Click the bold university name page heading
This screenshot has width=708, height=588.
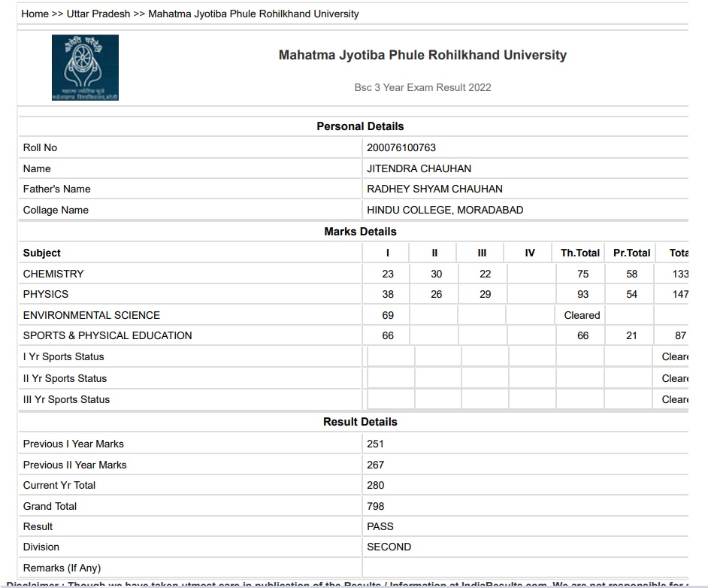[x=422, y=55]
